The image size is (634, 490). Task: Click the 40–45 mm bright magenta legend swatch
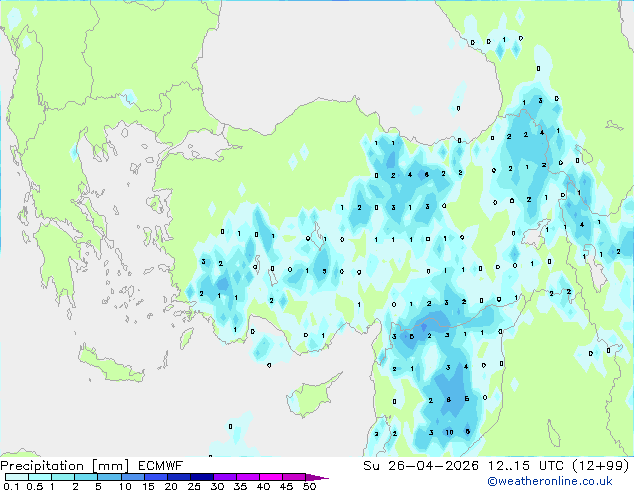[x=271, y=477]
